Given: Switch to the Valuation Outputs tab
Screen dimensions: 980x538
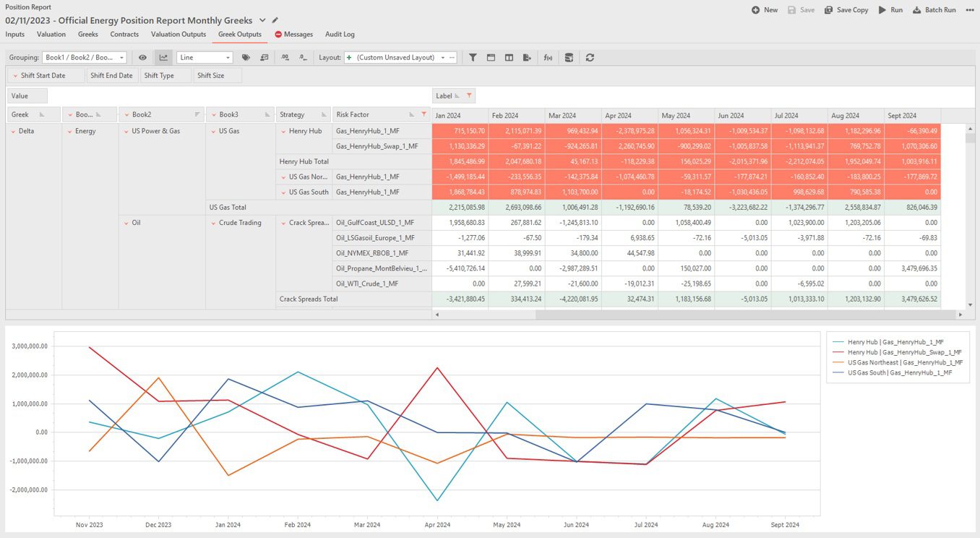Looking at the screenshot, I should tap(179, 34).
